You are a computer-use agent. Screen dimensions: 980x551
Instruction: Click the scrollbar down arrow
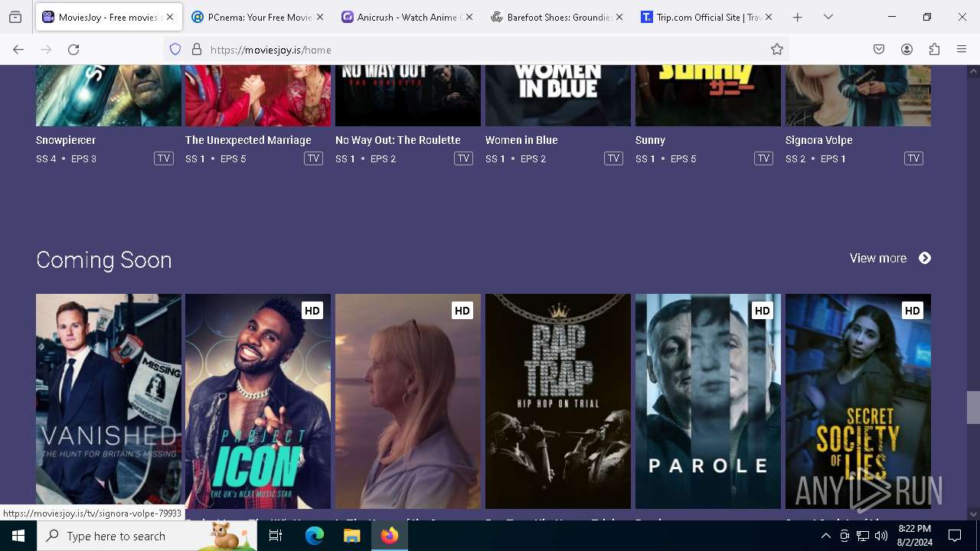pos(973,514)
